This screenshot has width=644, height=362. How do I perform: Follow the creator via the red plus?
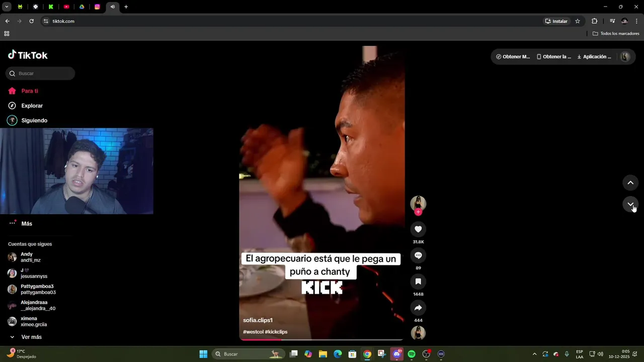[418, 212]
